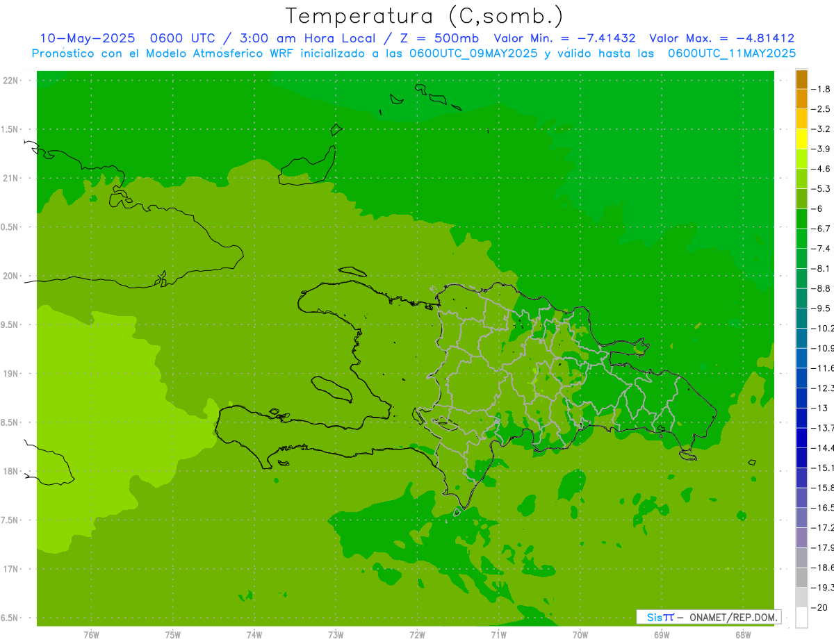Viewport: 834px width, 644px height.
Task: Click the '-6.7' colorbar value label
Action: coord(821,229)
